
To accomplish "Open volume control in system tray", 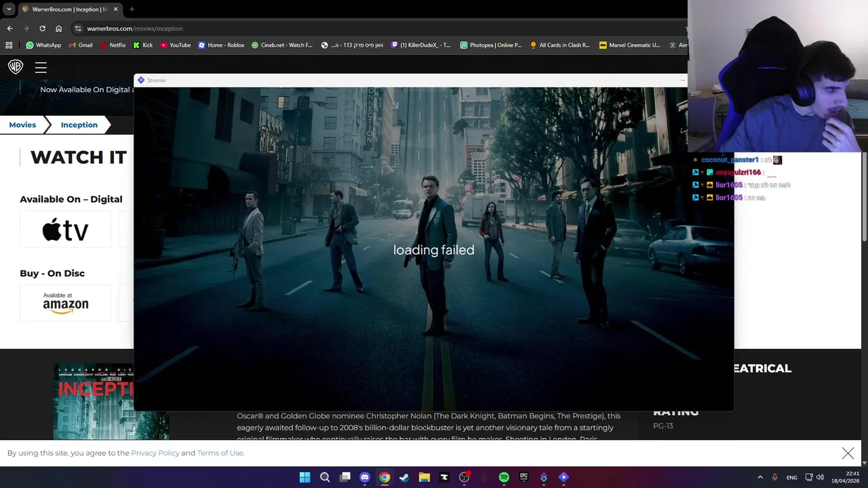I will click(x=820, y=477).
